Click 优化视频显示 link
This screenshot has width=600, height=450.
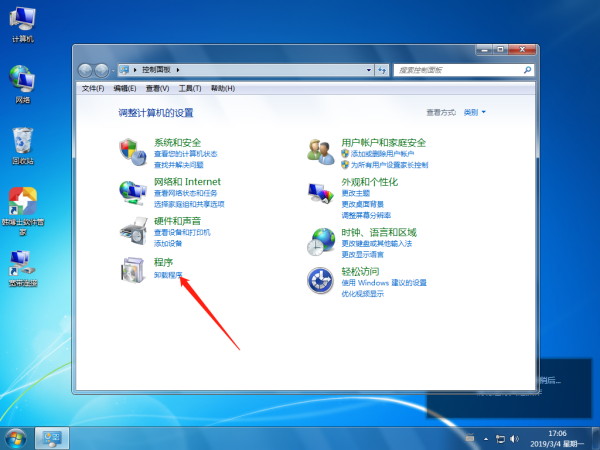362,294
